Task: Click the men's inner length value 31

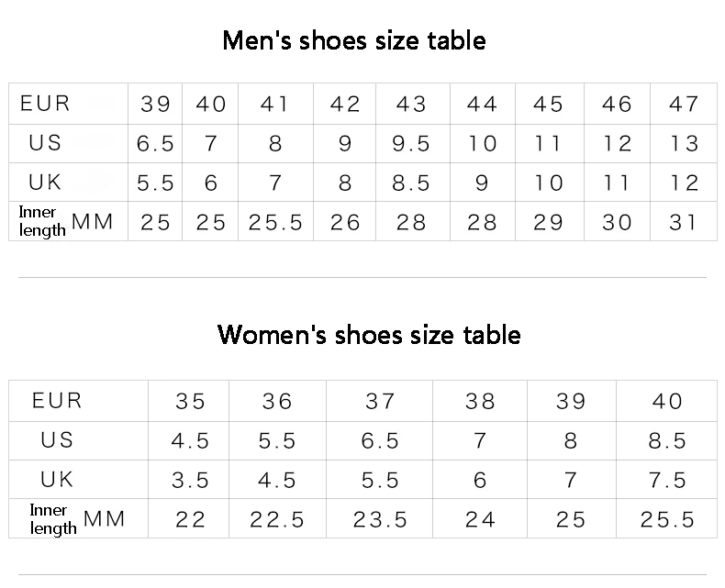Action: click(684, 223)
